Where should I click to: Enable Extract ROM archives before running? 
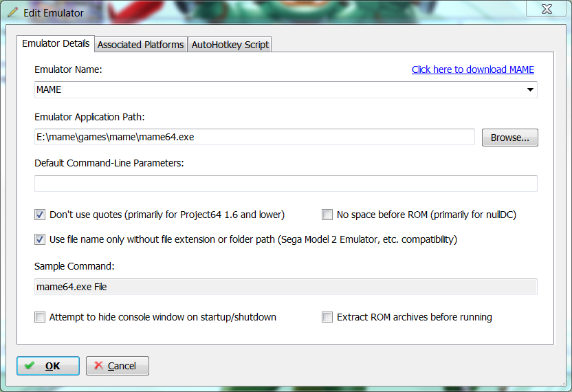[327, 317]
